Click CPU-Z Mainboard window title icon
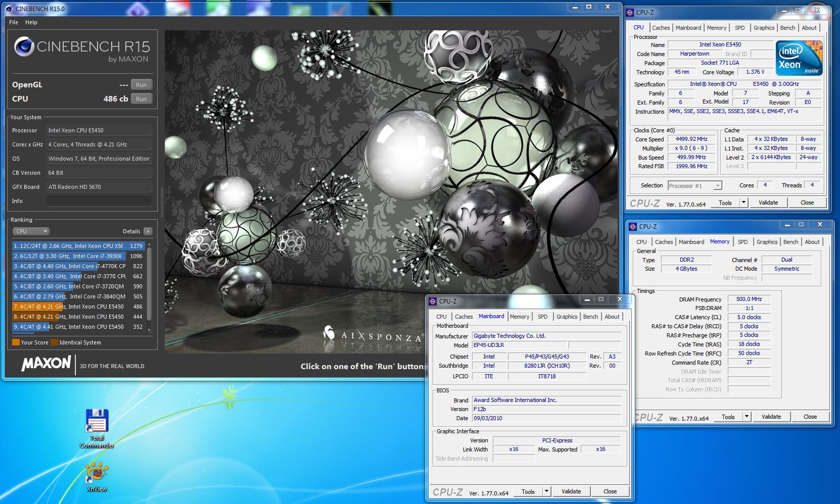 432,301
